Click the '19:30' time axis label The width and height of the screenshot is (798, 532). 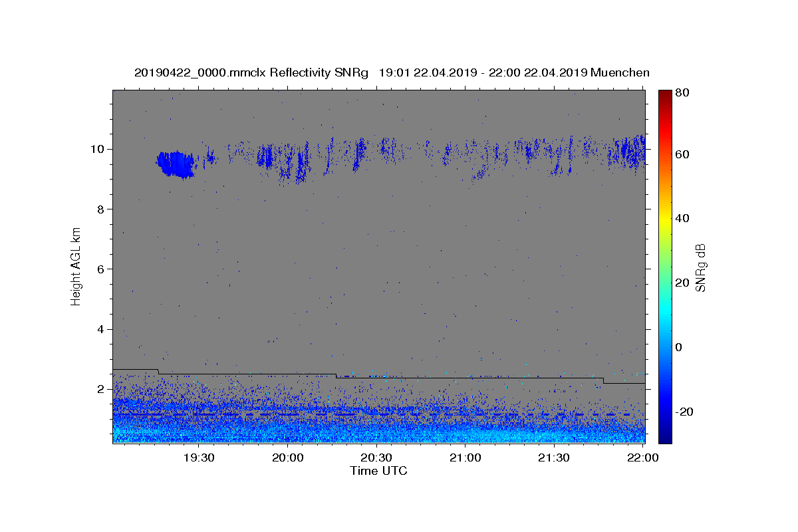click(x=199, y=458)
